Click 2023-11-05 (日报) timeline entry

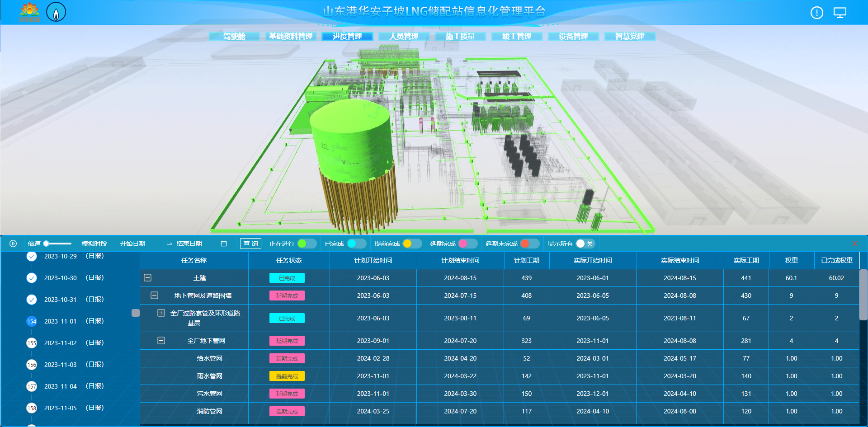tap(74, 408)
